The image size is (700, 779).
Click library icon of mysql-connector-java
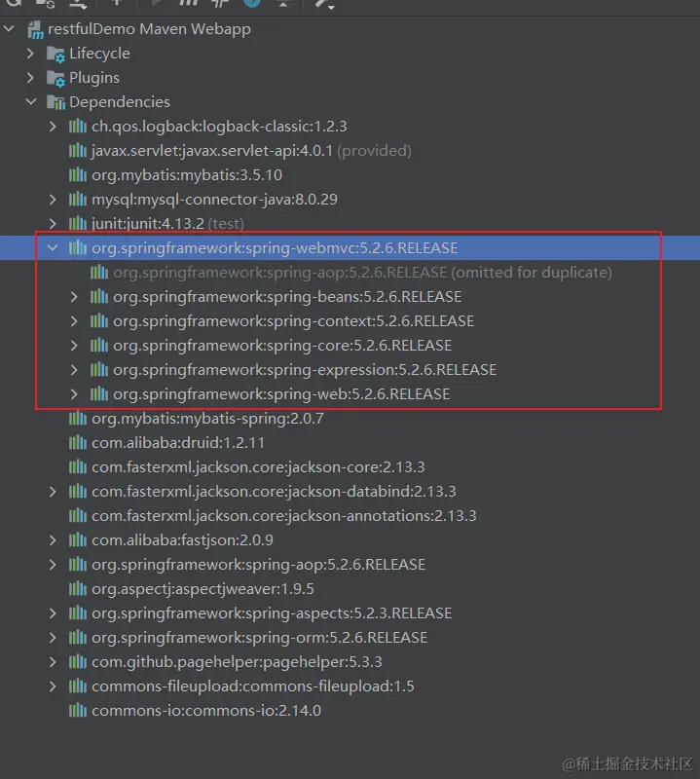(78, 200)
